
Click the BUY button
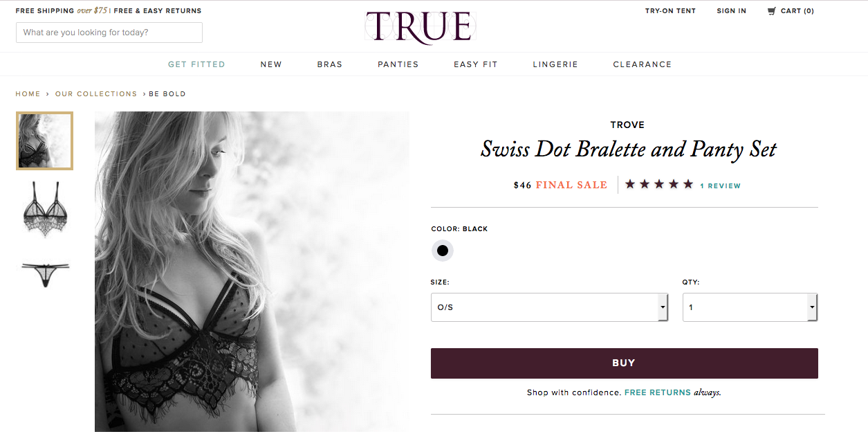[624, 363]
